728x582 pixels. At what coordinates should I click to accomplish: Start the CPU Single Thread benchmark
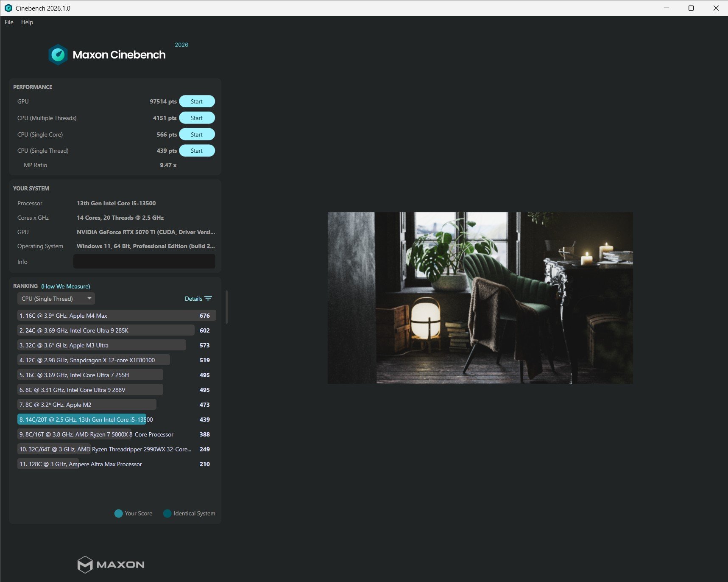tap(197, 151)
